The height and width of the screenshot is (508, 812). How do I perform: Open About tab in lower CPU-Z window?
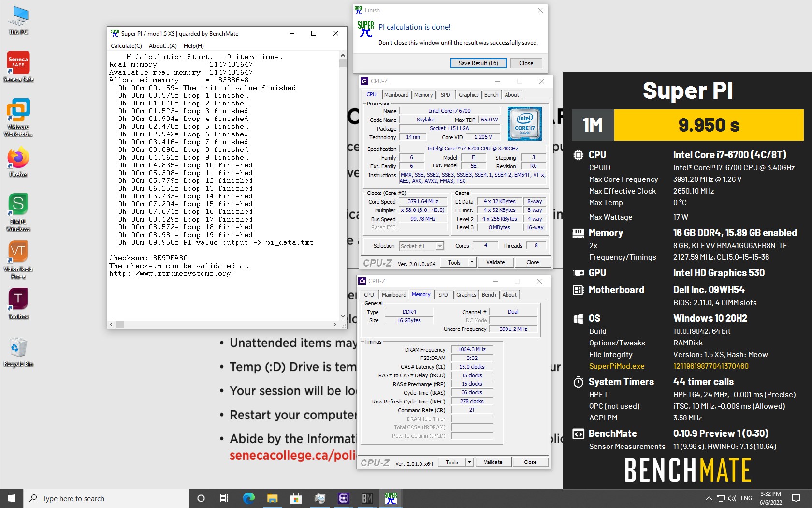(x=509, y=295)
